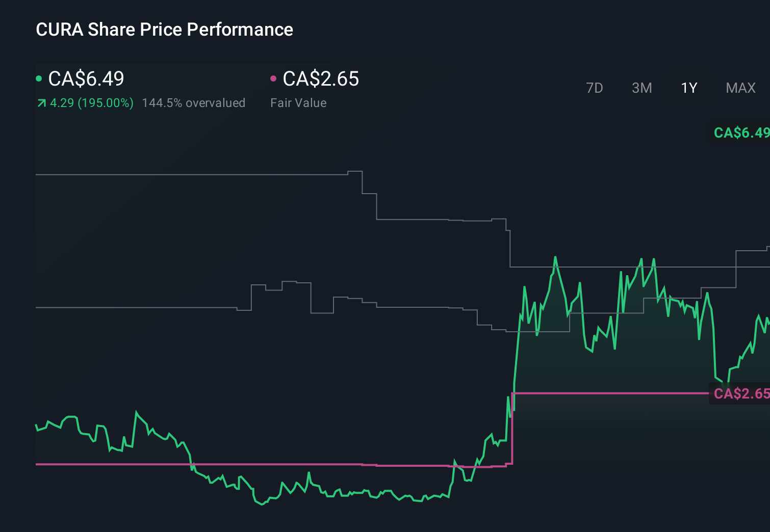Select the pink CA$2.65 price tag
Image resolution: width=770 pixels, height=532 pixels.
740,393
